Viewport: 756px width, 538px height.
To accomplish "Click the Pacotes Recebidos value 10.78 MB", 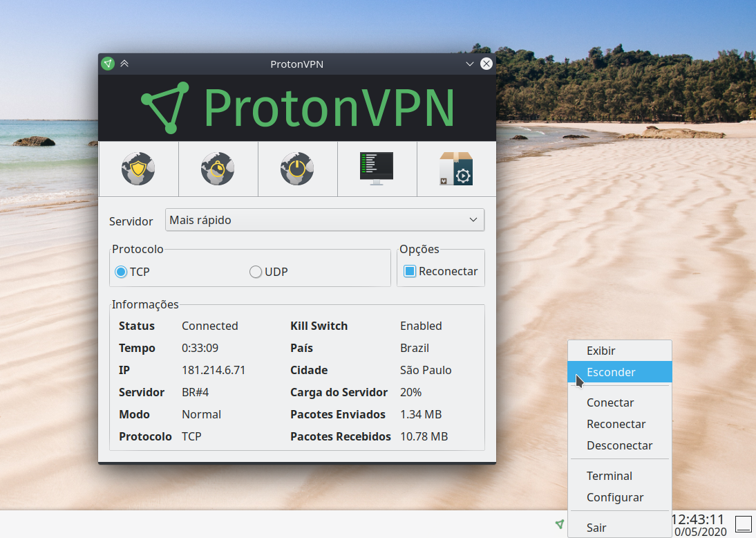I will point(424,436).
